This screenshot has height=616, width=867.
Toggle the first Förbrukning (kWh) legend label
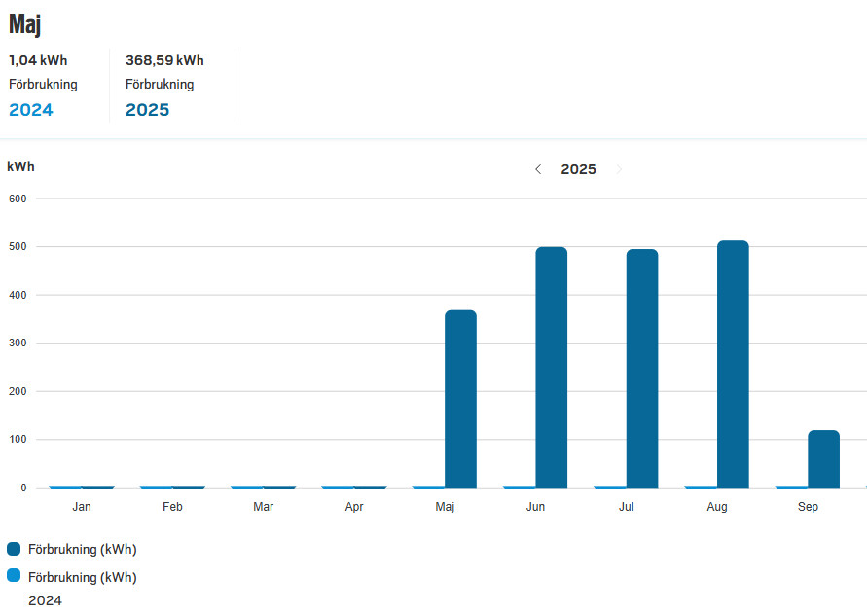click(82, 549)
